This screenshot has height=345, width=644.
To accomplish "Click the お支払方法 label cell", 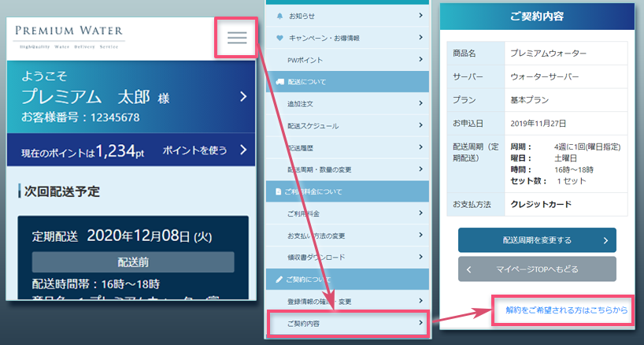I will pos(476,204).
